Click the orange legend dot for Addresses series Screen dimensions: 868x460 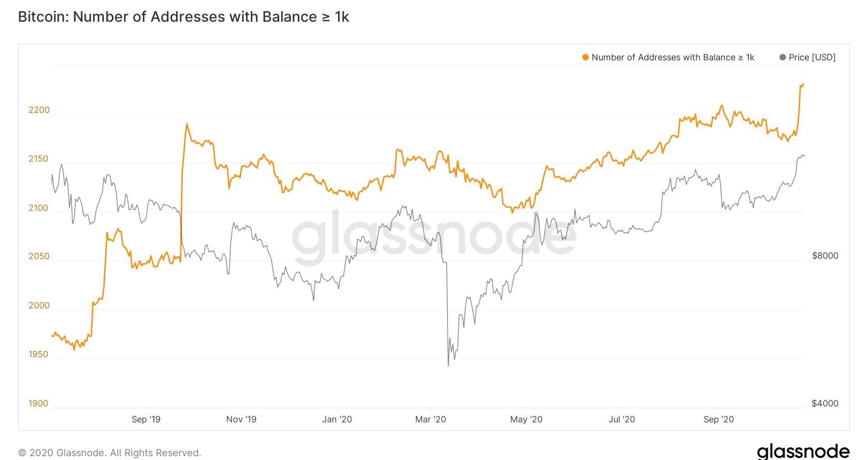[x=585, y=57]
